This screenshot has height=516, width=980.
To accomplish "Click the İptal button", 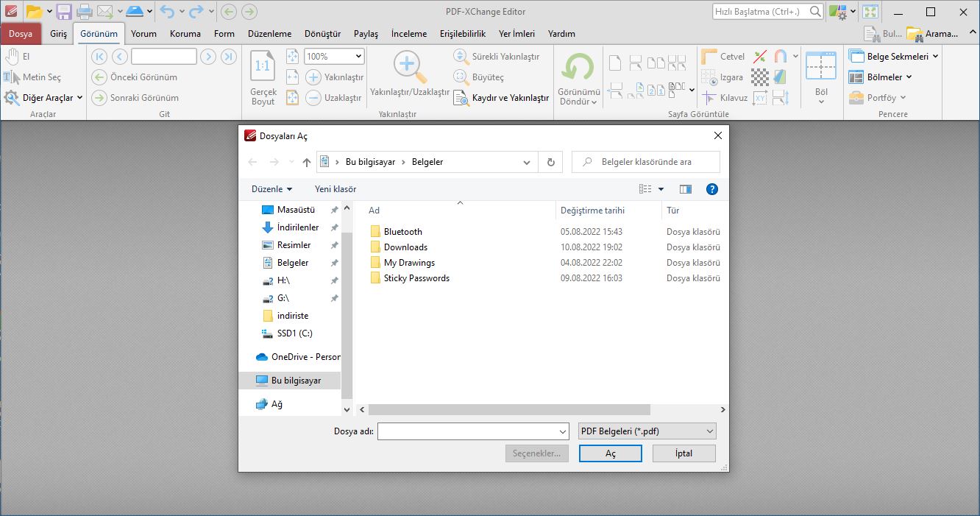I will 684,453.
